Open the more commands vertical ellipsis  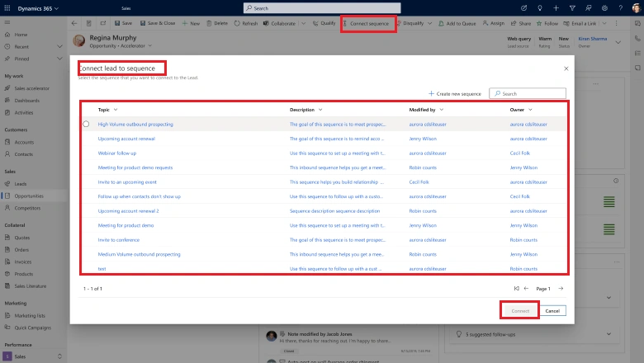[617, 23]
